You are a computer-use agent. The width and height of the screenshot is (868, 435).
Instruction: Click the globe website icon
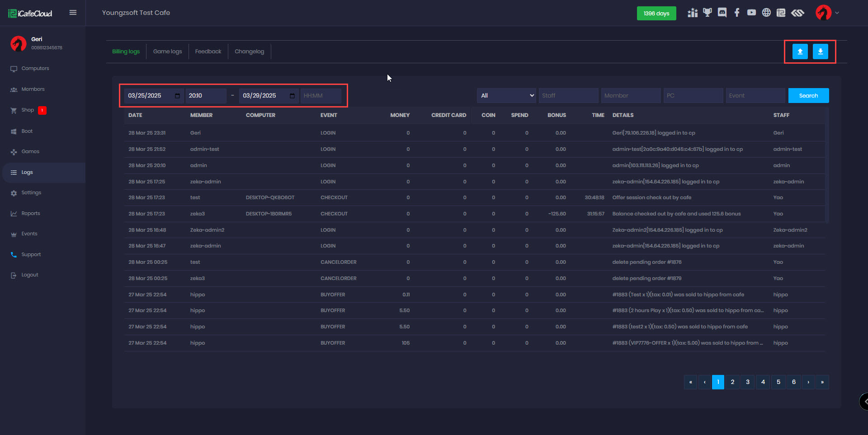tap(766, 13)
